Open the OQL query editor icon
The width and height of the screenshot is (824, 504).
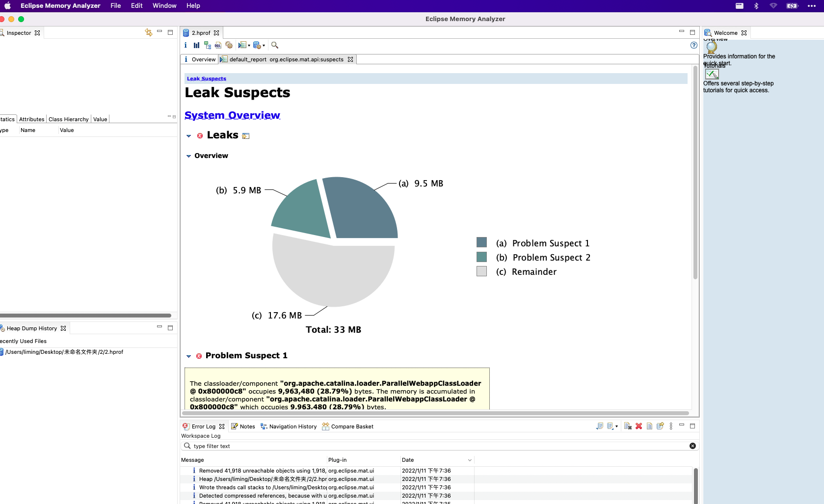(218, 45)
